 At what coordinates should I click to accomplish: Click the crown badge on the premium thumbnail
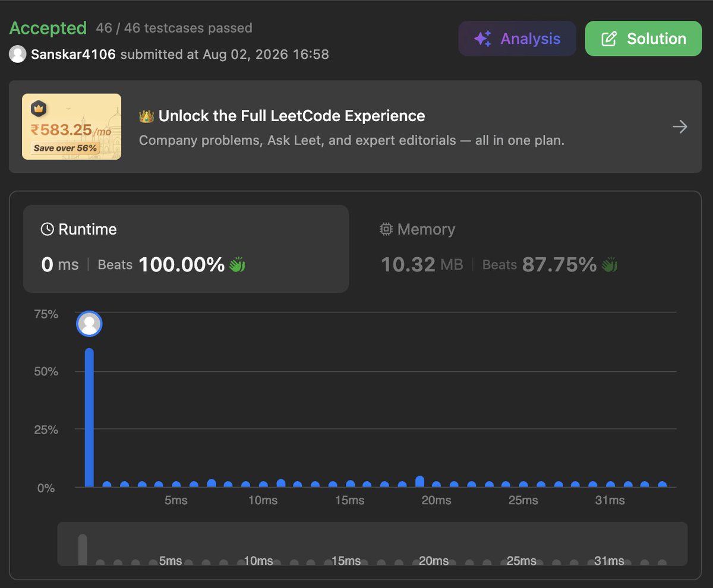39,109
